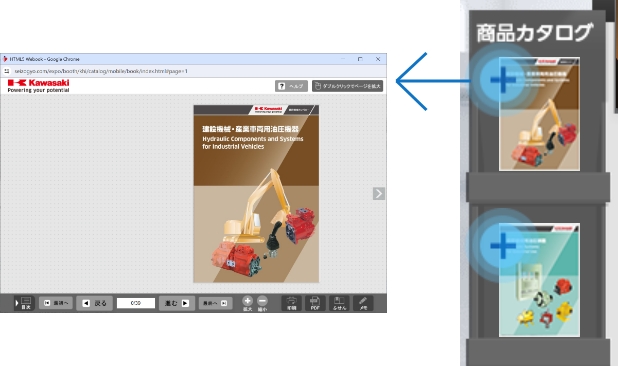Open the memo pencil tool

[x=363, y=303]
